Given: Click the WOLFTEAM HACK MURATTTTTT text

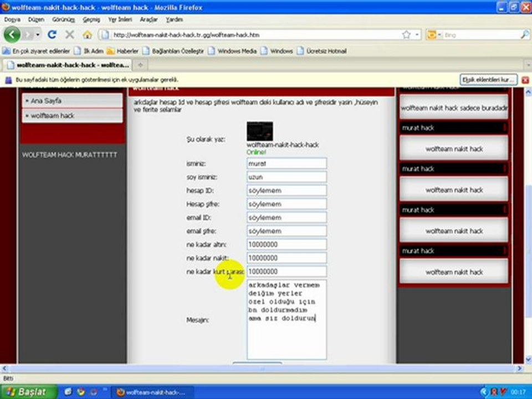Looking at the screenshot, I should pyautogui.click(x=70, y=155).
